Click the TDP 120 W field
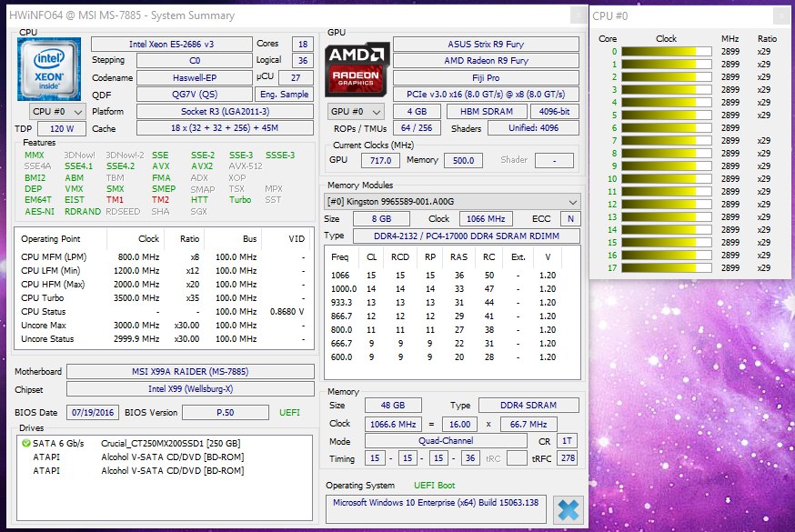The width and height of the screenshot is (795, 532). 62,129
